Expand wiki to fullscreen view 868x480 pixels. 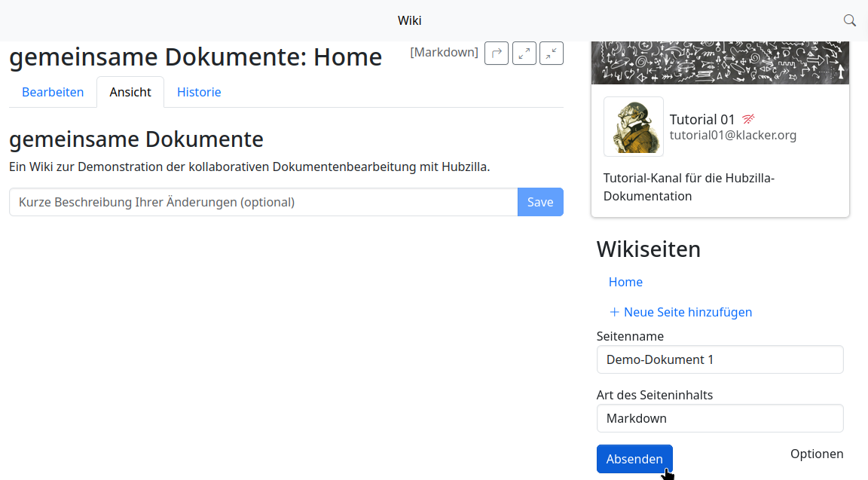click(x=524, y=53)
